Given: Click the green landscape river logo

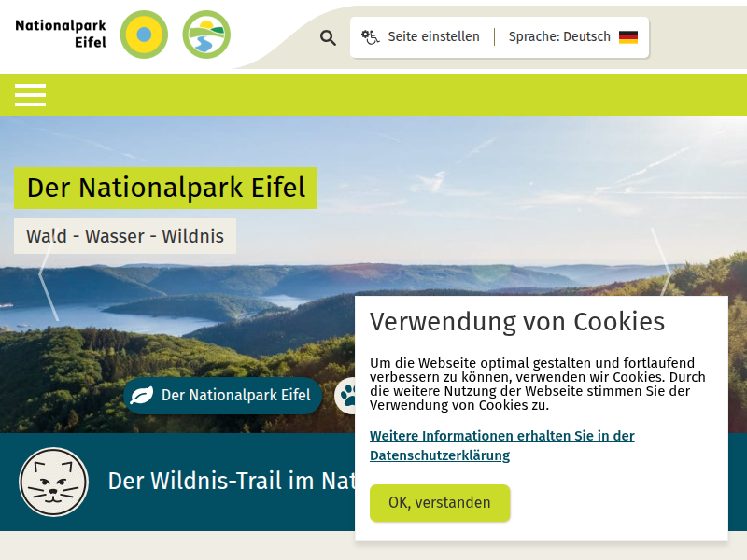Looking at the screenshot, I should click(x=206, y=35).
